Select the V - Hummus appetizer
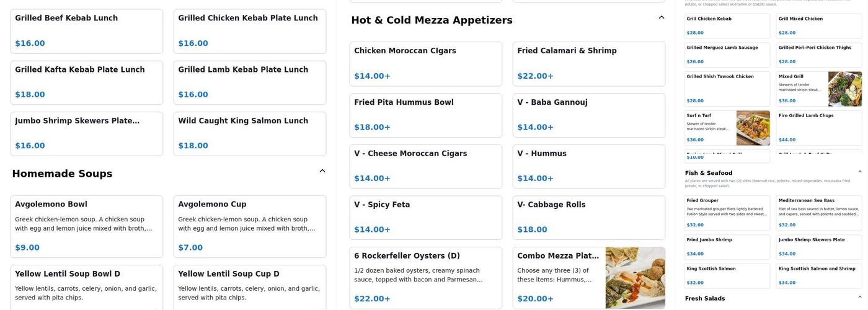Image resolution: width=868 pixels, height=310 pixels. (x=588, y=166)
